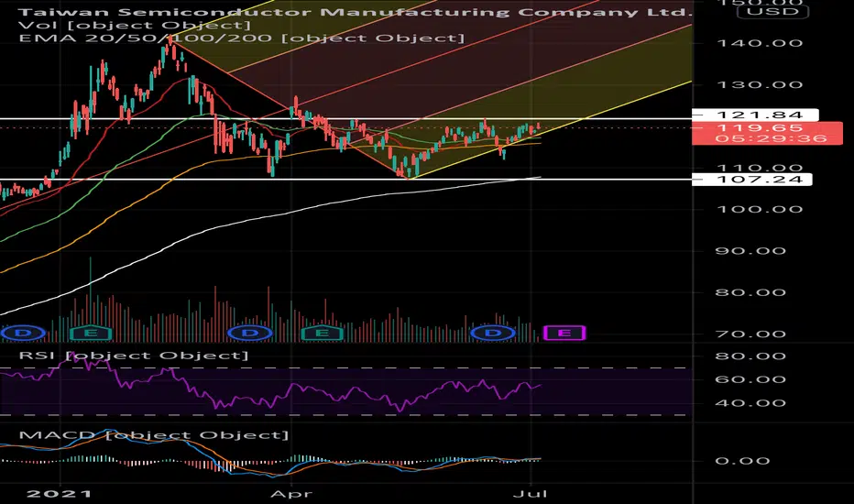Click the 100.00 price axis label
The width and height of the screenshot is (854, 504).
coord(760,209)
